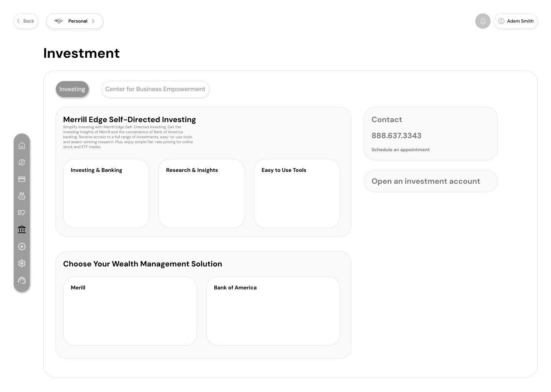Click the Bank of America logo icon
The height and width of the screenshot is (392, 551).
(x=59, y=21)
